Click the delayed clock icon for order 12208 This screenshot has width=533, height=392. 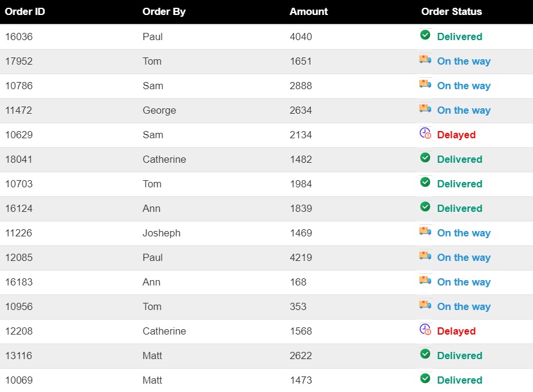(425, 330)
